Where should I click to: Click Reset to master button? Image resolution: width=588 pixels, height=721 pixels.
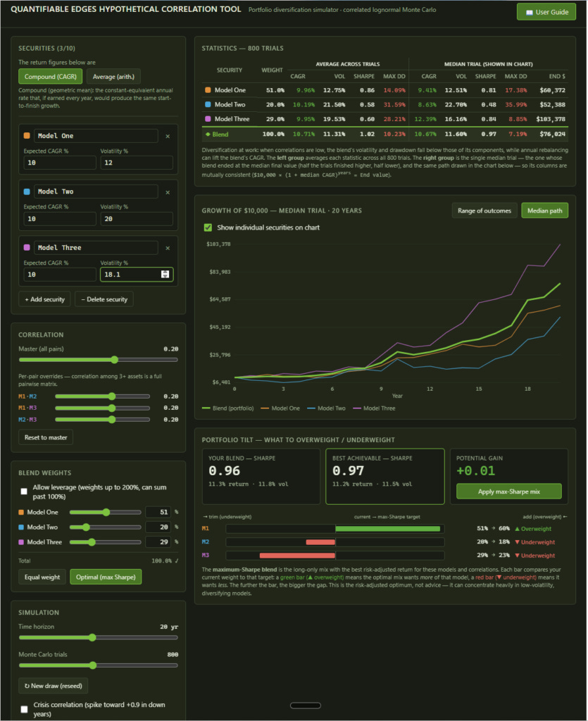46,437
